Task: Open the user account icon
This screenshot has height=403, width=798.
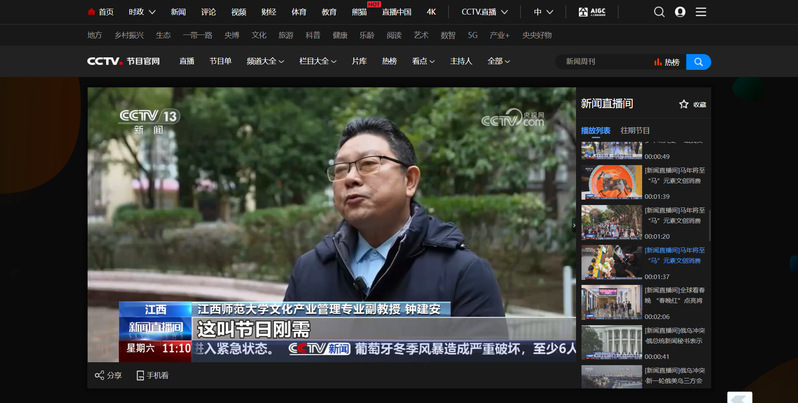Action: point(680,12)
